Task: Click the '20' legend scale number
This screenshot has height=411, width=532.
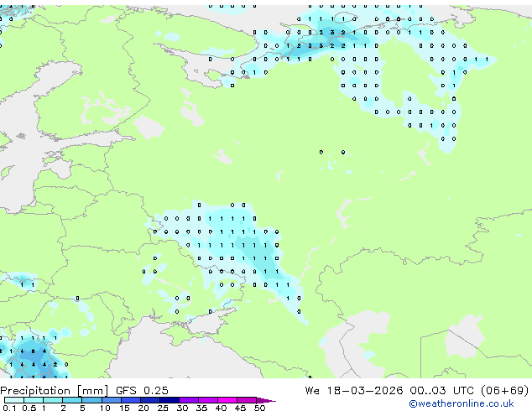Action: point(143,408)
